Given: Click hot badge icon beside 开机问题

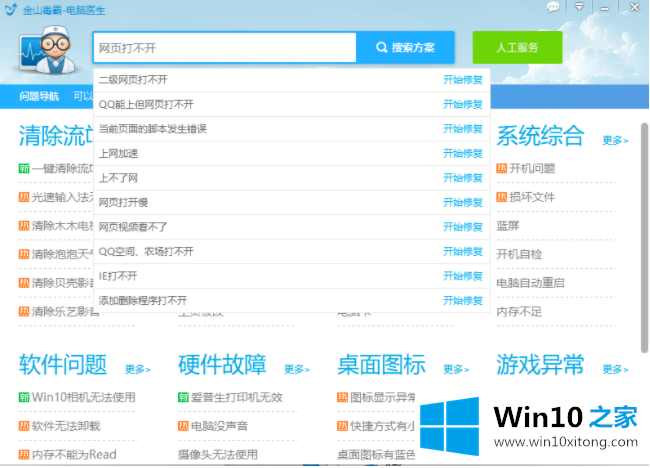Looking at the screenshot, I should 502,168.
